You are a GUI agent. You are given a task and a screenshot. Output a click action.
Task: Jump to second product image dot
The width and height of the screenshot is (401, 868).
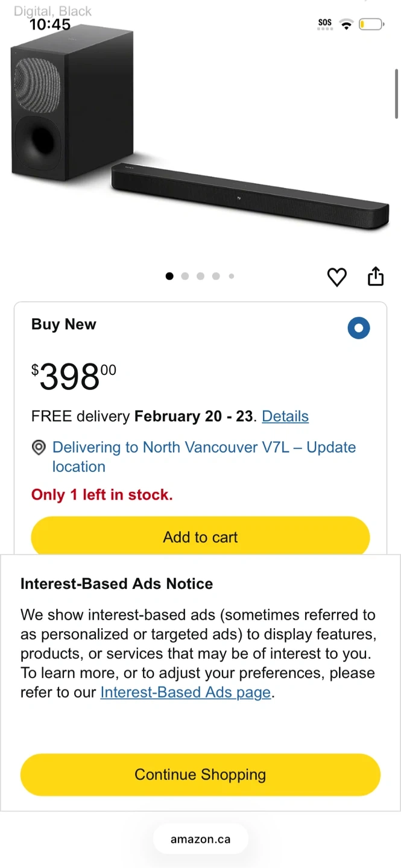point(185,276)
